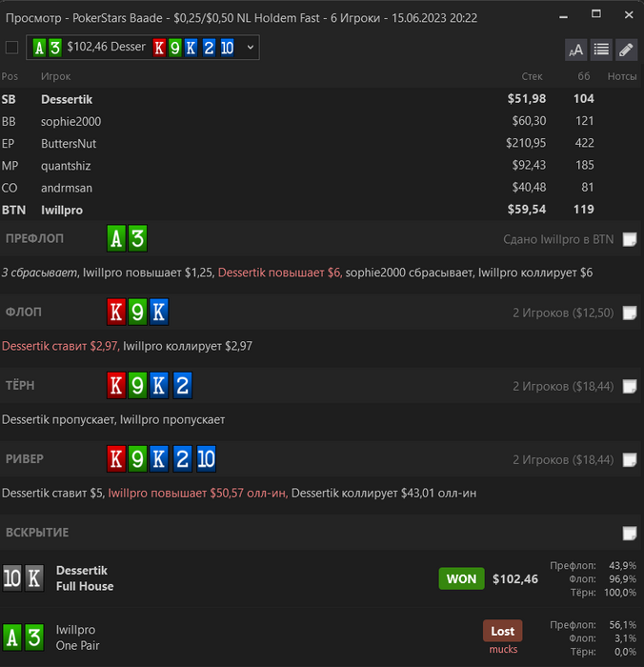Click the red K card in hand selector

[x=159, y=48]
